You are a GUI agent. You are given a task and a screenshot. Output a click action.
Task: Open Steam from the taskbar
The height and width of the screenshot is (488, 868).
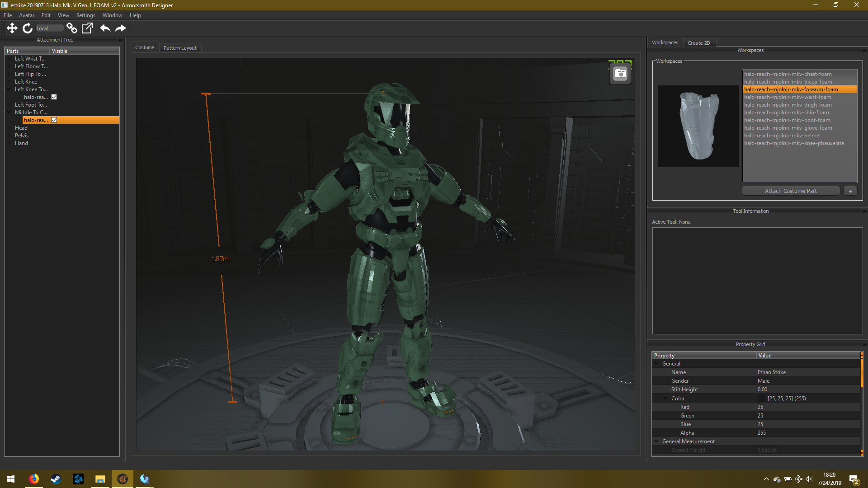(x=56, y=479)
